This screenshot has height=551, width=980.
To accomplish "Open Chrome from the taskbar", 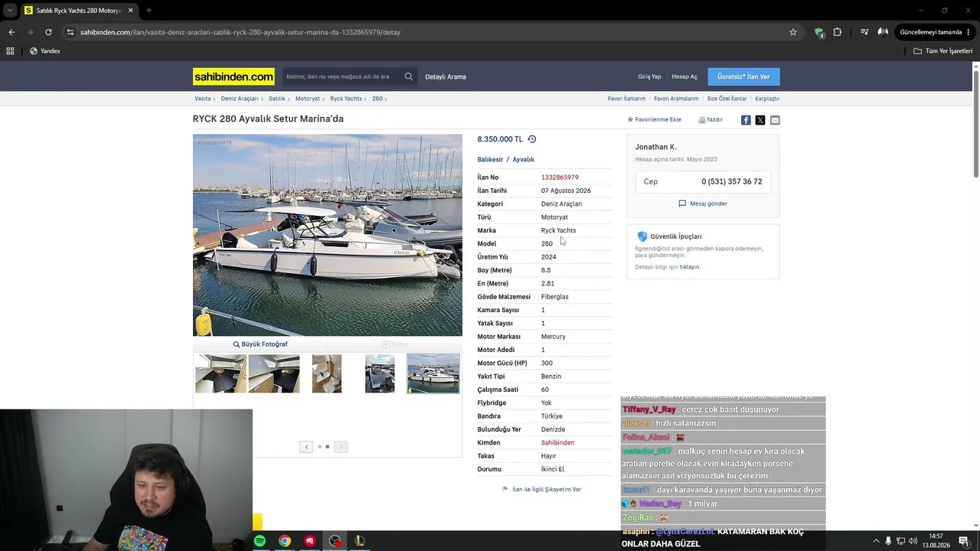I will coord(285,541).
